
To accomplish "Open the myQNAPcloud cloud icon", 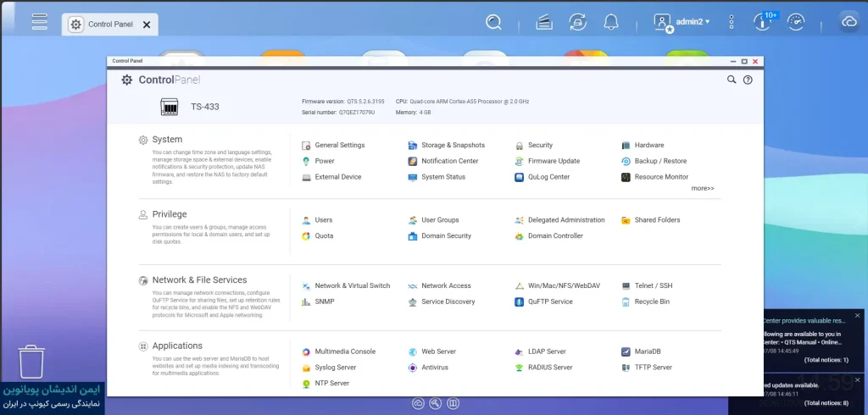I will coord(849,22).
